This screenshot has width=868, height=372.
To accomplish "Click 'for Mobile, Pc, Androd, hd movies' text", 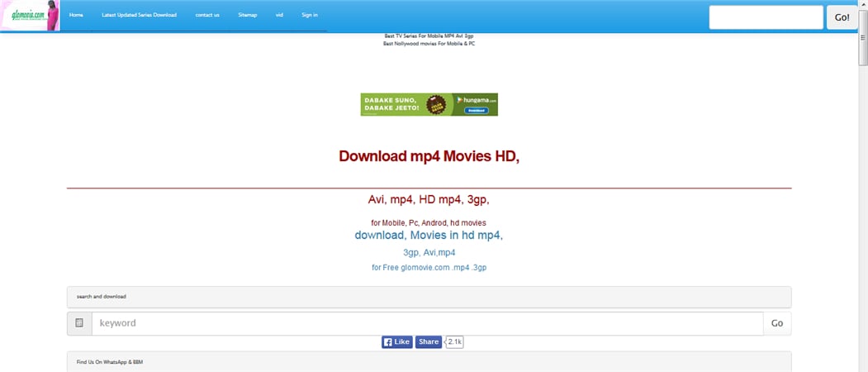I will click(429, 223).
